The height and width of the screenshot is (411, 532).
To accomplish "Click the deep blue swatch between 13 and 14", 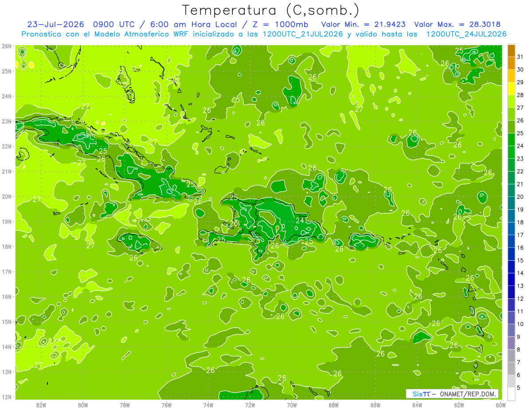I will point(511,279).
